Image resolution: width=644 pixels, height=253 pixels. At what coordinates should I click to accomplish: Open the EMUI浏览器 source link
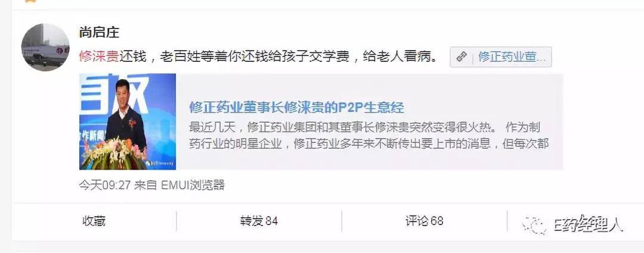click(x=193, y=185)
